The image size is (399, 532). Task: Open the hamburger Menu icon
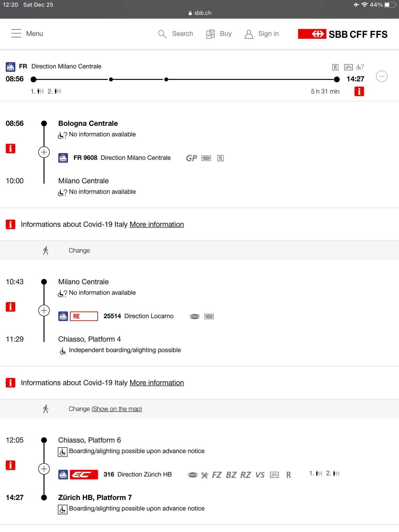coord(16,34)
